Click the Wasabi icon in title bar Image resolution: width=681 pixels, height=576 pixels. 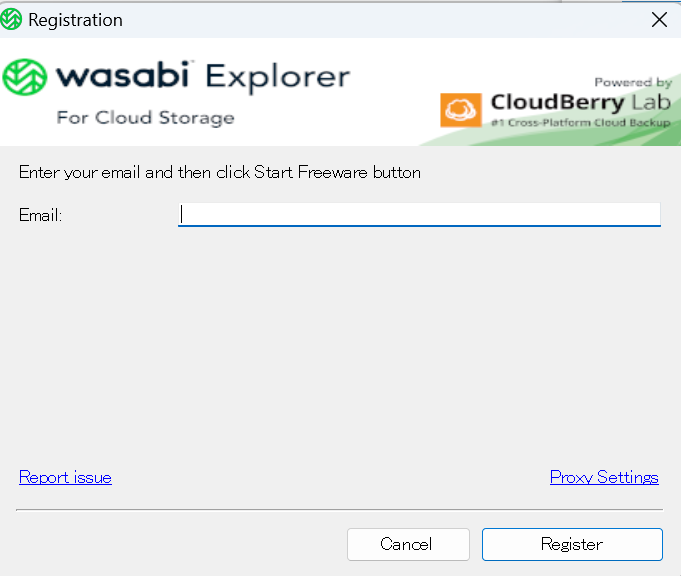coord(11,20)
